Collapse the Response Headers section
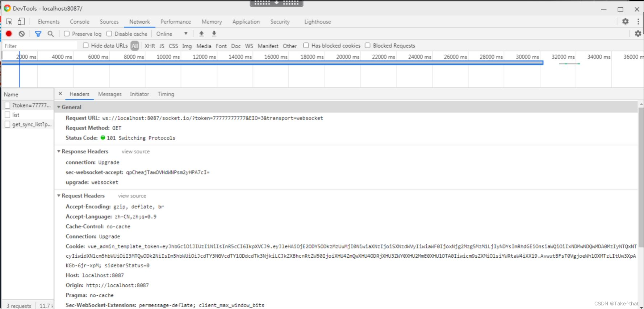 (59, 151)
